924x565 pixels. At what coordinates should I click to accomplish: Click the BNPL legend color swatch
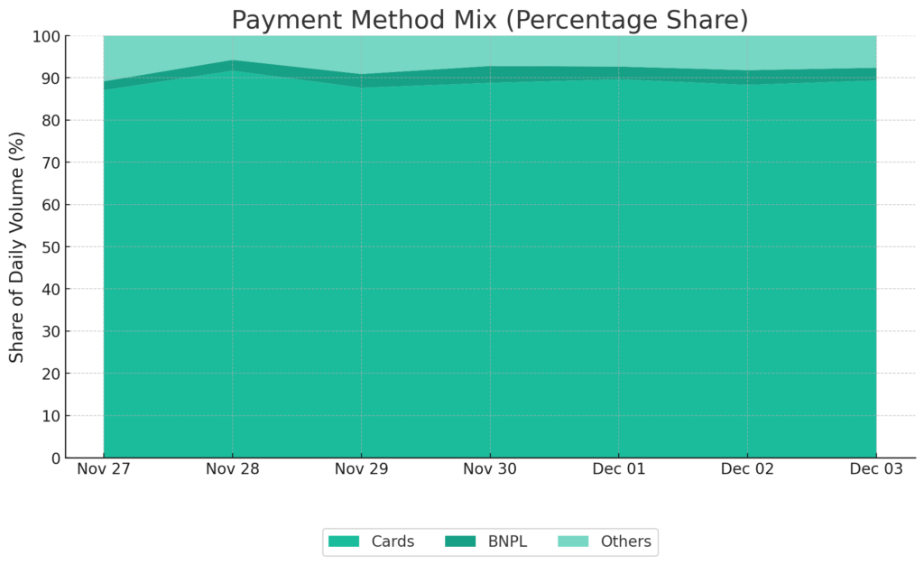460,542
